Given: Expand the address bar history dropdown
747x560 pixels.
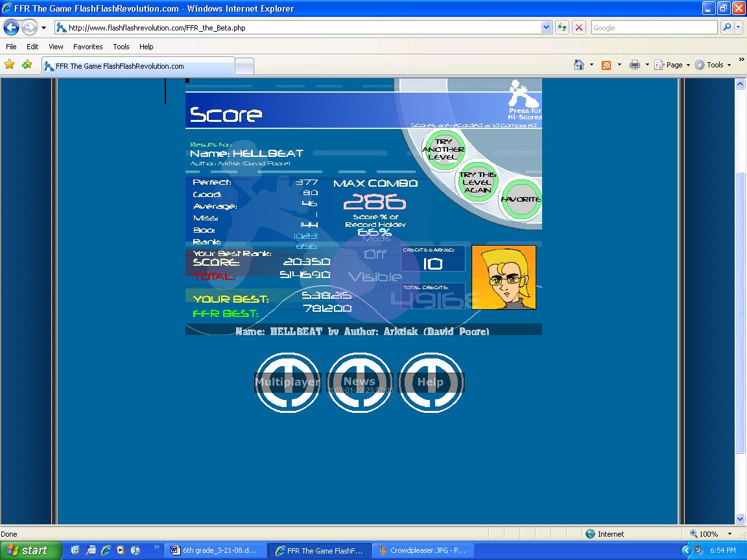Looking at the screenshot, I should (546, 28).
